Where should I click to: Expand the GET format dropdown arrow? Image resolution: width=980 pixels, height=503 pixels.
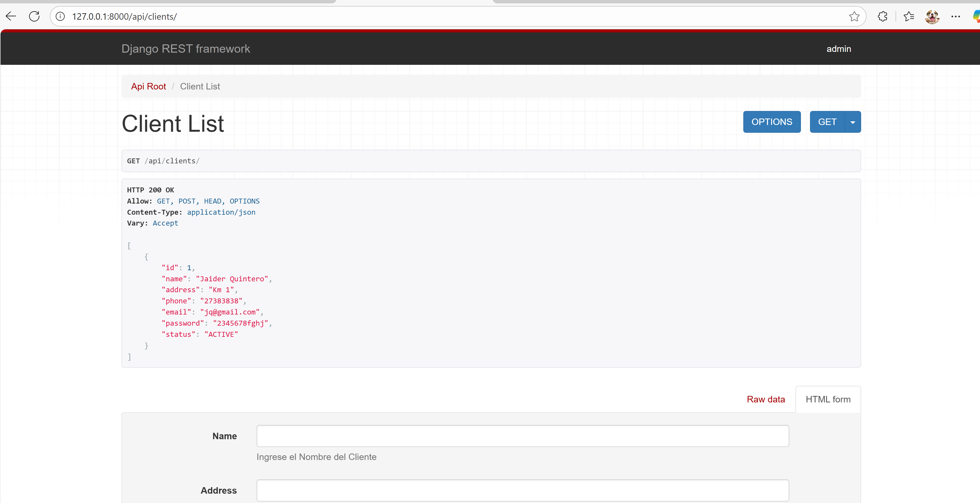pos(853,122)
